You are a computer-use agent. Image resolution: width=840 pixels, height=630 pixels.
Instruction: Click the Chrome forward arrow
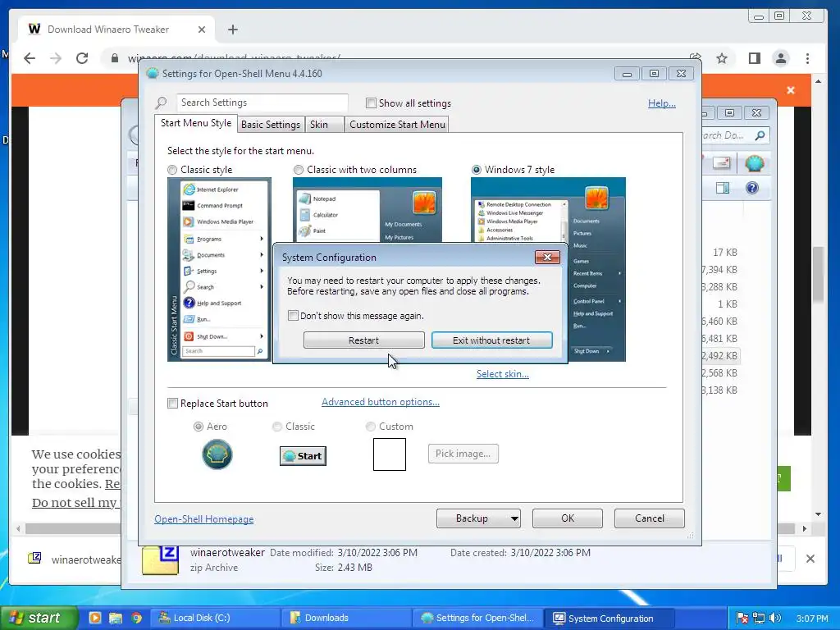(x=56, y=58)
